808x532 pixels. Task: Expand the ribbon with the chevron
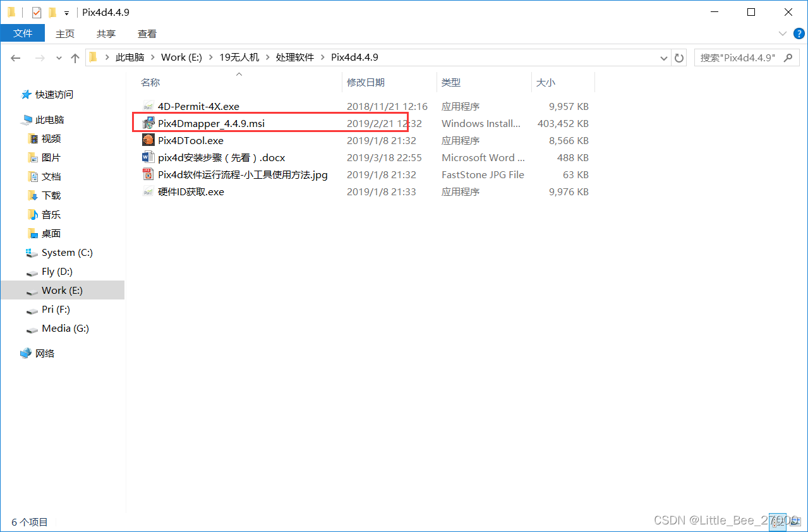click(783, 33)
